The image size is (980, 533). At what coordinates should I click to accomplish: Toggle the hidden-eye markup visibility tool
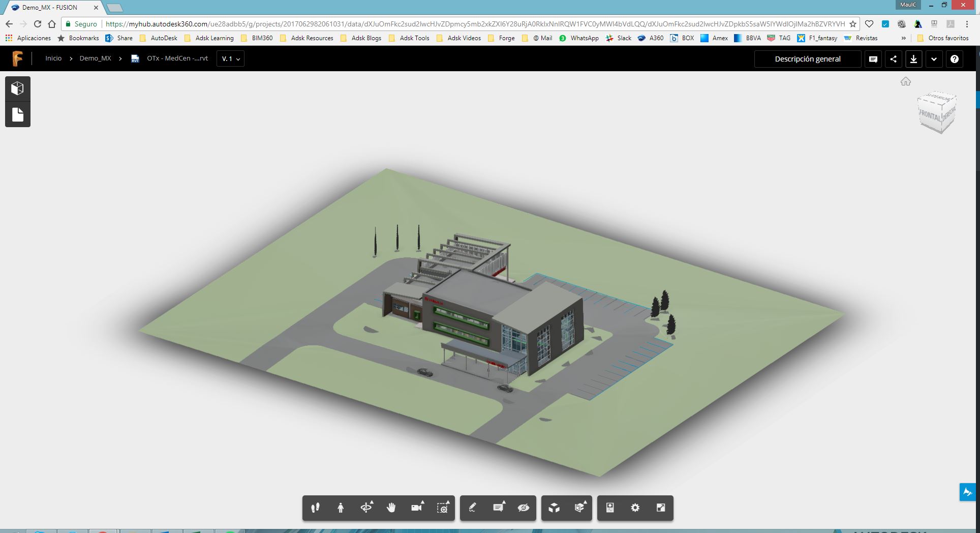click(524, 508)
